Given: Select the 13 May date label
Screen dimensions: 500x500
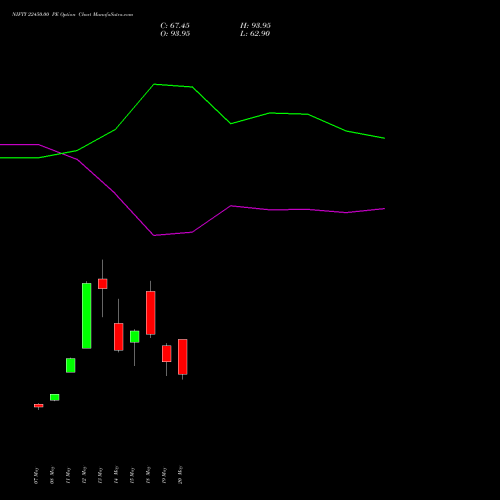Looking at the screenshot, I should [x=100, y=475].
